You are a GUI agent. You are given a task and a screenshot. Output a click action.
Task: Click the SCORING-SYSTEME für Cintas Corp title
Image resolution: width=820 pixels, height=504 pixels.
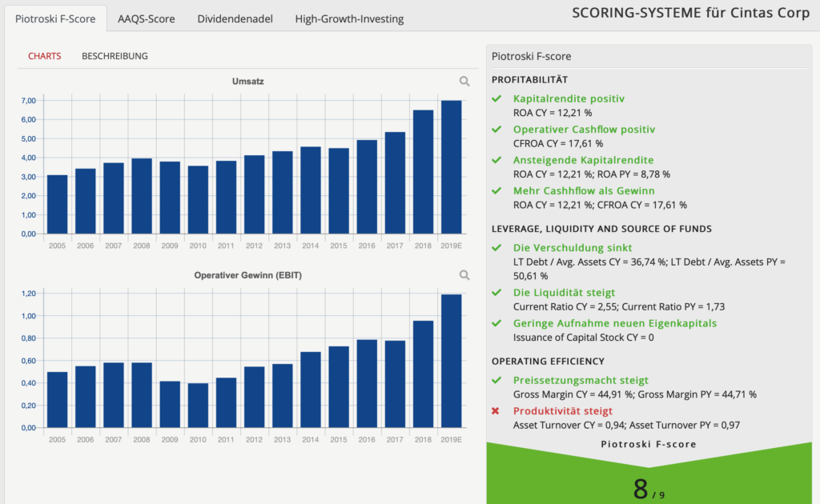691,13
